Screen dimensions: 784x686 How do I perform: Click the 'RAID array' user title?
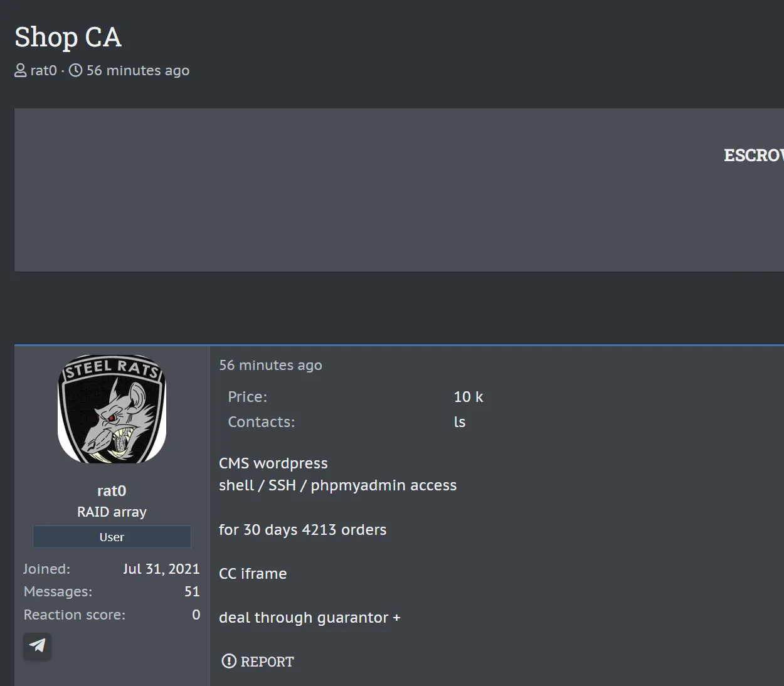[112, 512]
